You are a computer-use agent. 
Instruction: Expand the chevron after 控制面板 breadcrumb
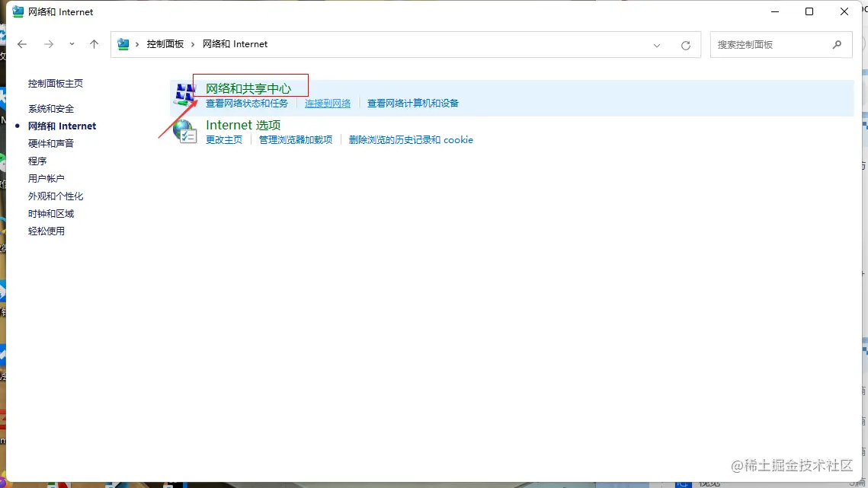click(193, 44)
